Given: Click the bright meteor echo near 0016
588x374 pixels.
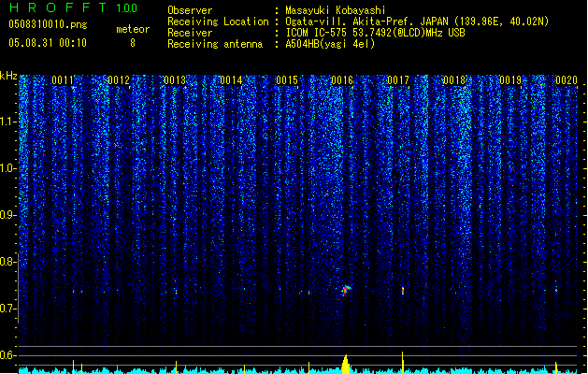Looking at the screenshot, I should pos(346,291).
